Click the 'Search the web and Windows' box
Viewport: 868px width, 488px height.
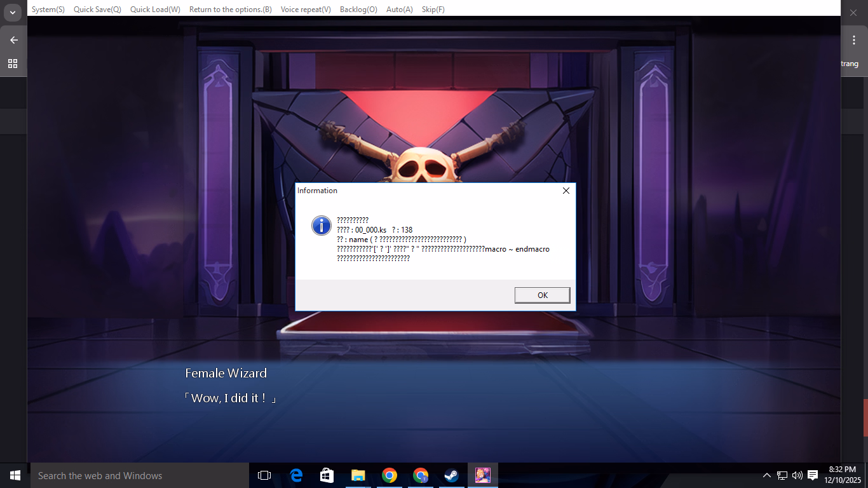(x=140, y=475)
